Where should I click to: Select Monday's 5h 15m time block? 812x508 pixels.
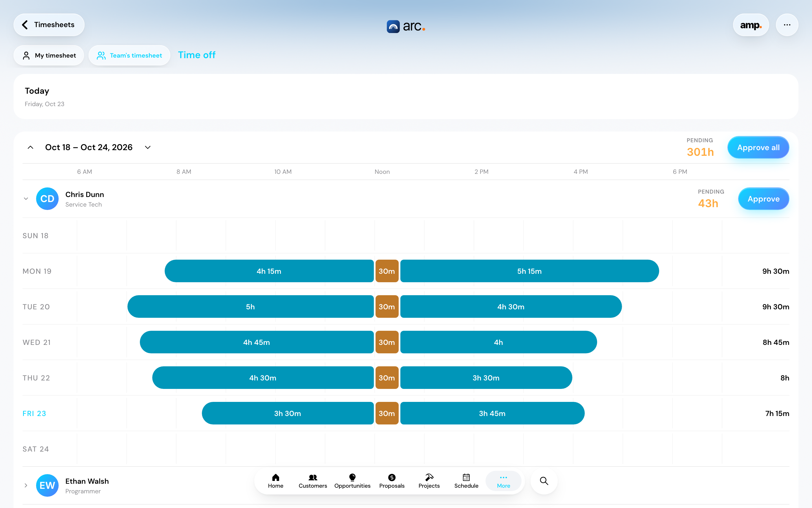coord(529,271)
